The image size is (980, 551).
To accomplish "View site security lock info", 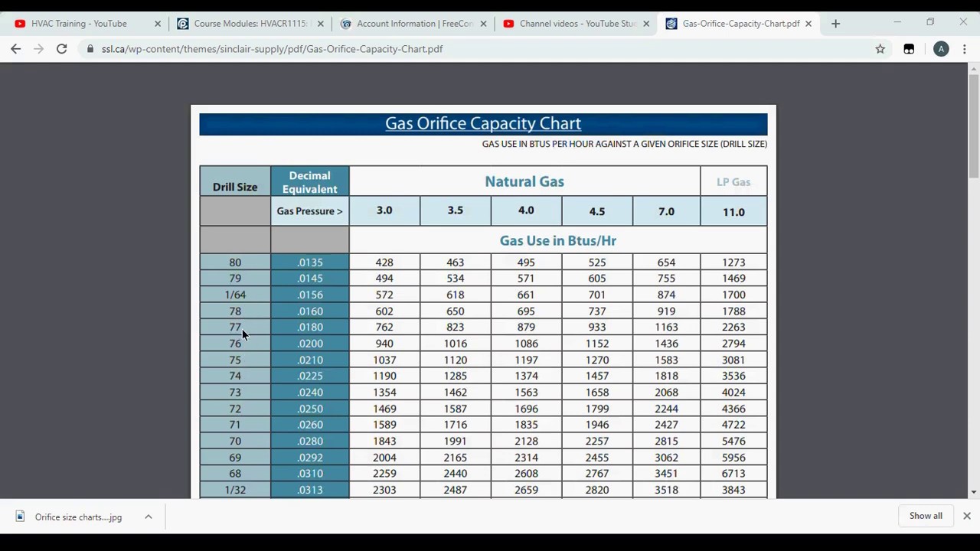I will click(90, 49).
